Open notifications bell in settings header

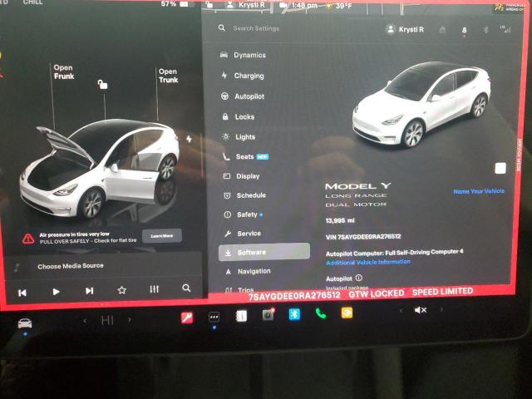(x=464, y=30)
